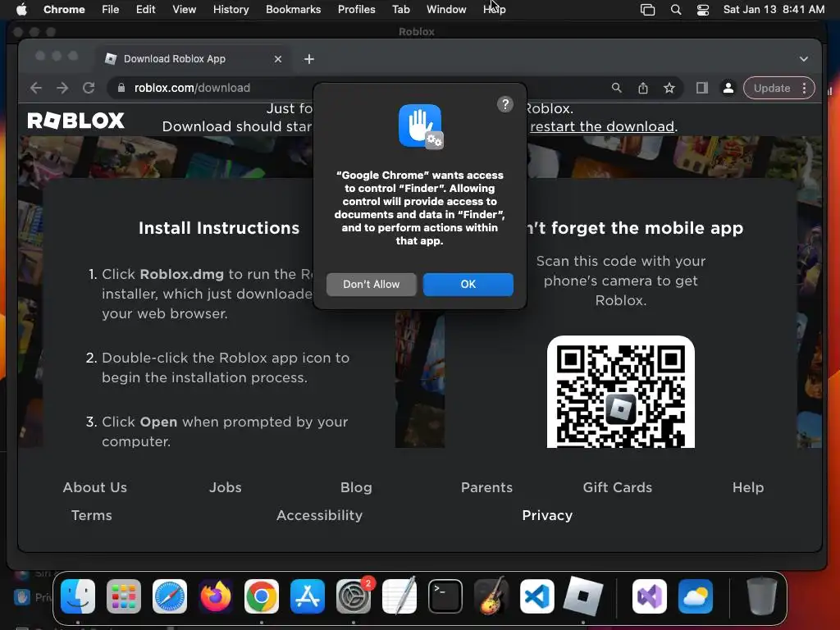Open Finder from the Dock
Screen dimensions: 840x630
78,596
